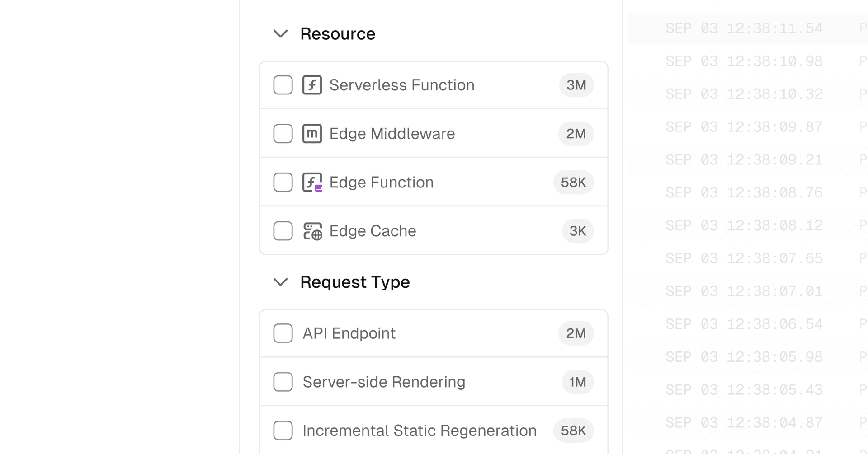This screenshot has height=454, width=868.
Task: Open the log entry at 12:38:04.87
Action: click(x=744, y=423)
